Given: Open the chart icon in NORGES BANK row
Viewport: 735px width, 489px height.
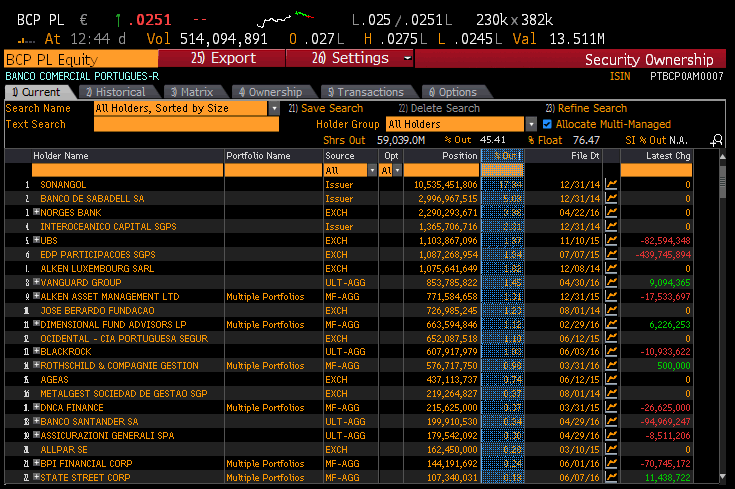Looking at the screenshot, I should tap(611, 212).
